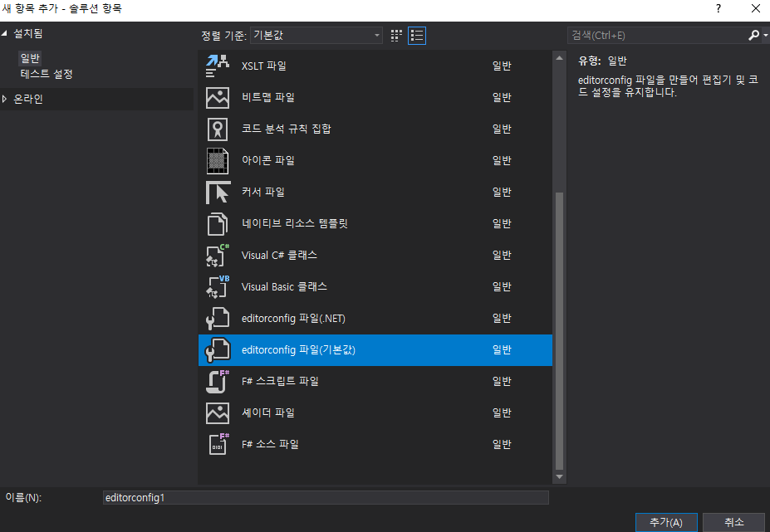Expand the 온라인 tree node
The width and height of the screenshot is (770, 532).
[4, 99]
